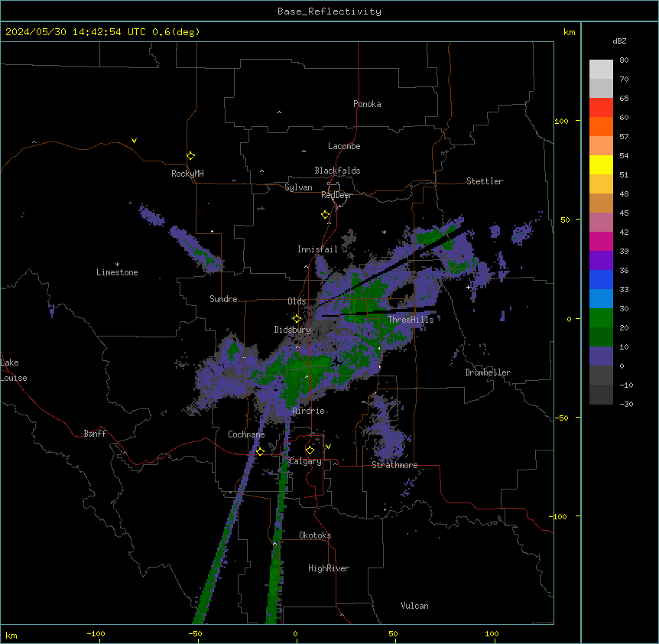This screenshot has width=659, height=644.
Task: Click the Didsbury label
Action: (x=293, y=330)
